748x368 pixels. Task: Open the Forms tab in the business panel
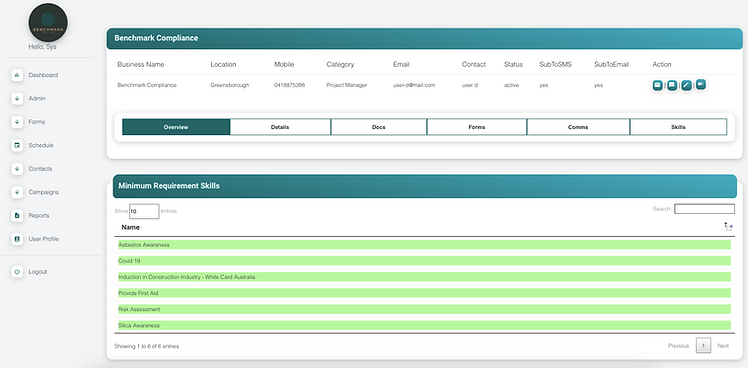[477, 127]
